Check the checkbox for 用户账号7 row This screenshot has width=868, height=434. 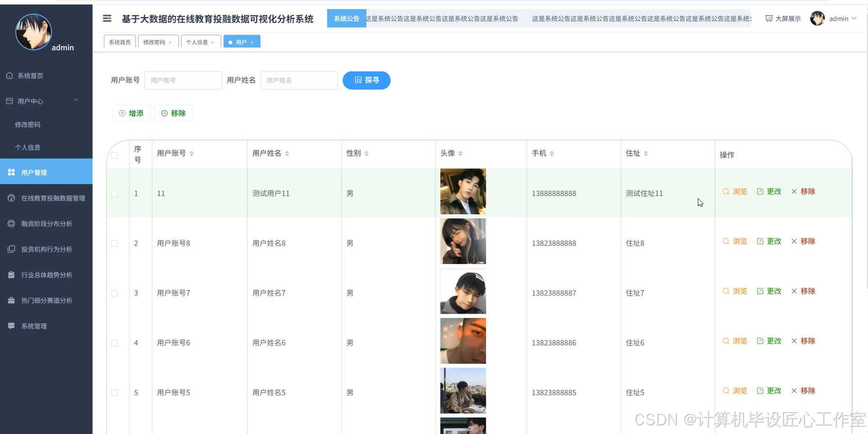114,293
